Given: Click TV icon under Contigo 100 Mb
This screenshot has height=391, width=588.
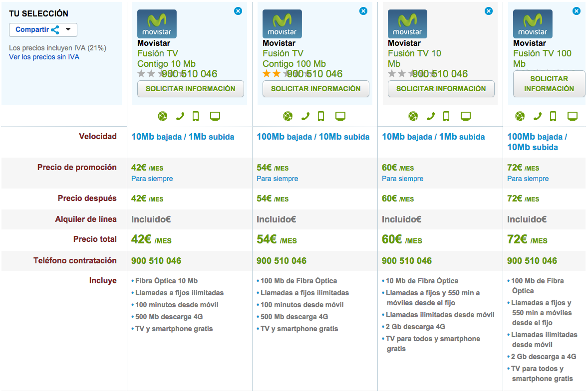Looking at the screenshot, I should [340, 117].
